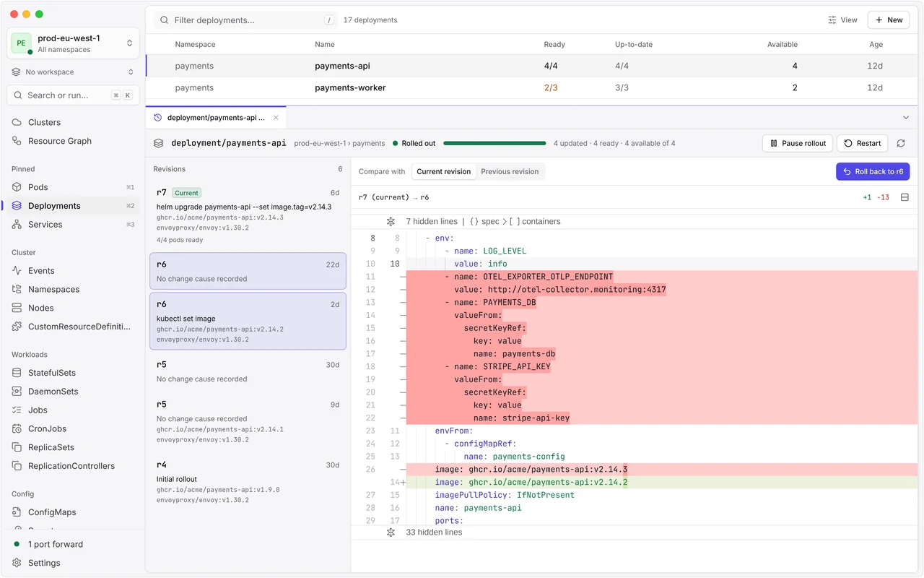This screenshot has height=578, width=924.
Task: Select r6 revision from 22d ago
Action: tap(248, 271)
